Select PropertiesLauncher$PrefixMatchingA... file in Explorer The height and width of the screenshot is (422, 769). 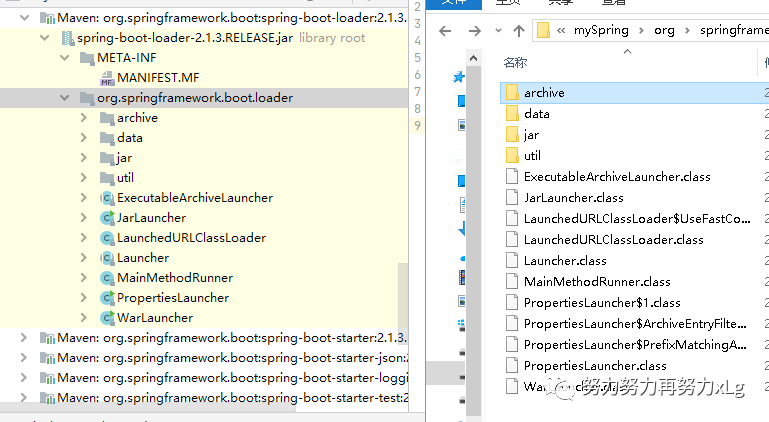tap(637, 345)
